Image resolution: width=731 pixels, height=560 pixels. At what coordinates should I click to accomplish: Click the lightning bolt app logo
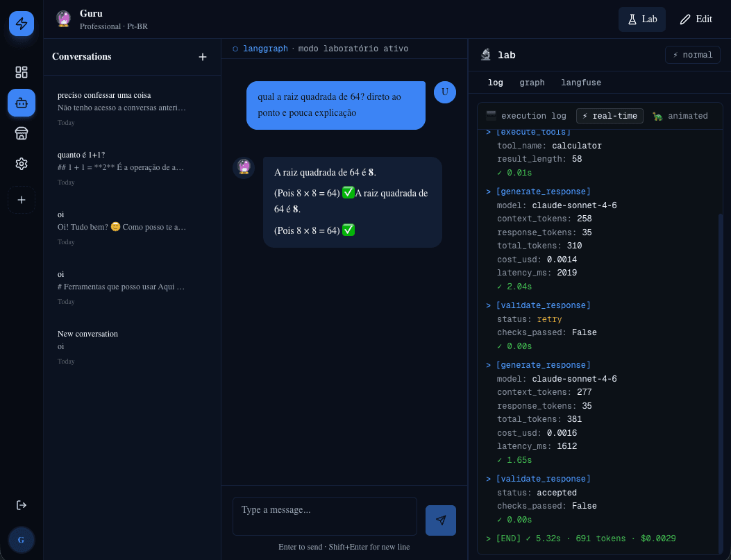point(21,24)
